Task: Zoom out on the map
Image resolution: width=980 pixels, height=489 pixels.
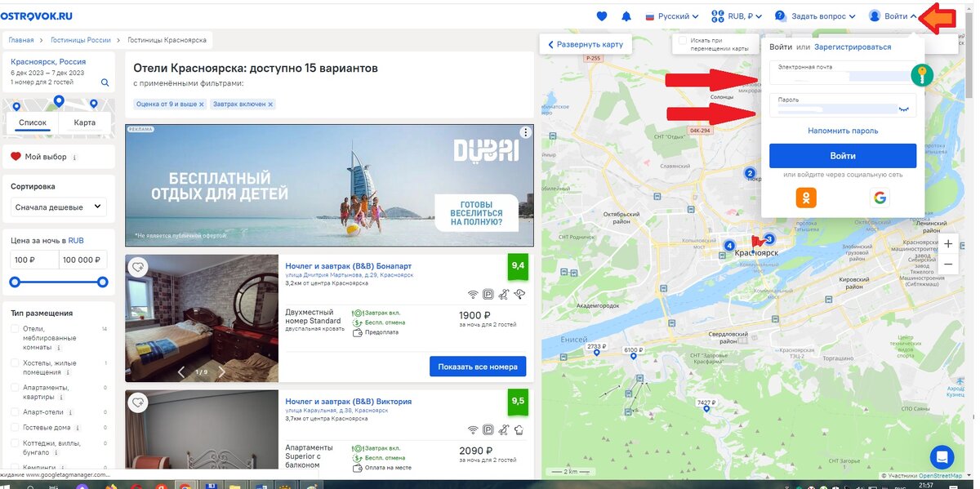Action: (948, 264)
